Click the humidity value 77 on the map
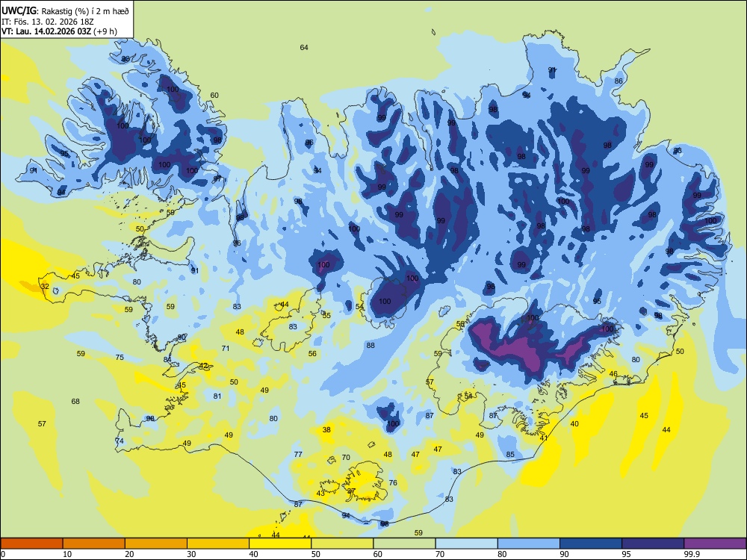This screenshot has height=560, width=747. pos(298,454)
